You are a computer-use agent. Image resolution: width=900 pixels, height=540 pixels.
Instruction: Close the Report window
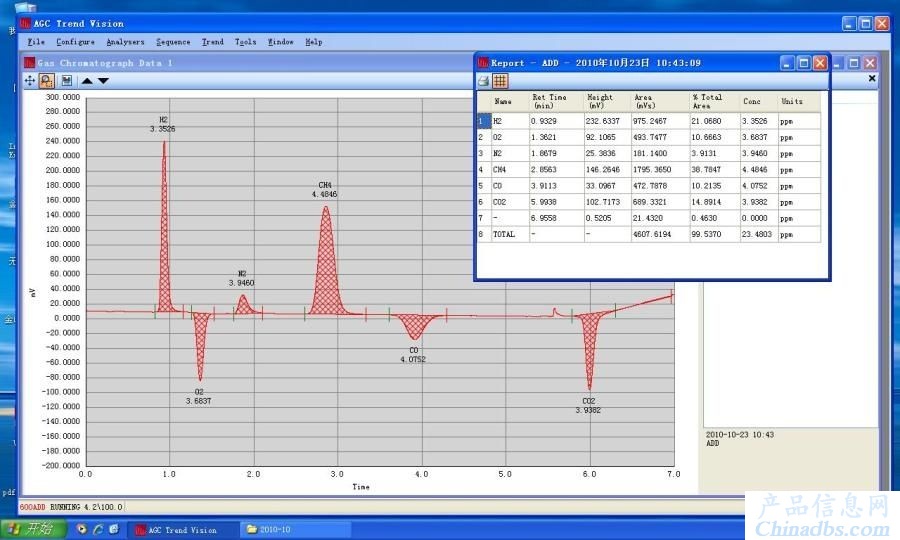(x=820, y=63)
